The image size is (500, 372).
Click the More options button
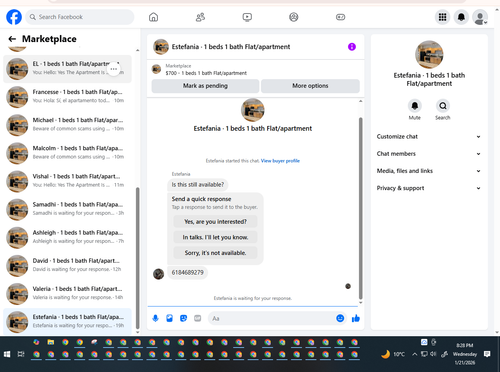tap(310, 86)
